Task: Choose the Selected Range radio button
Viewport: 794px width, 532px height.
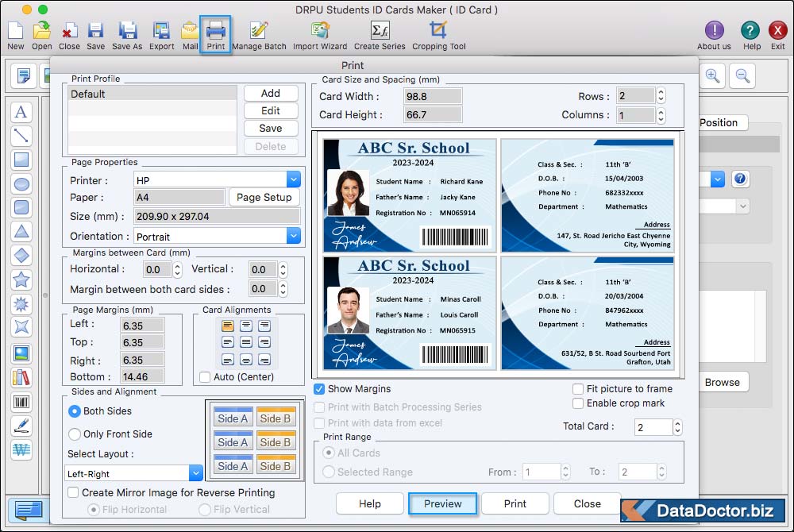Action: [x=329, y=472]
